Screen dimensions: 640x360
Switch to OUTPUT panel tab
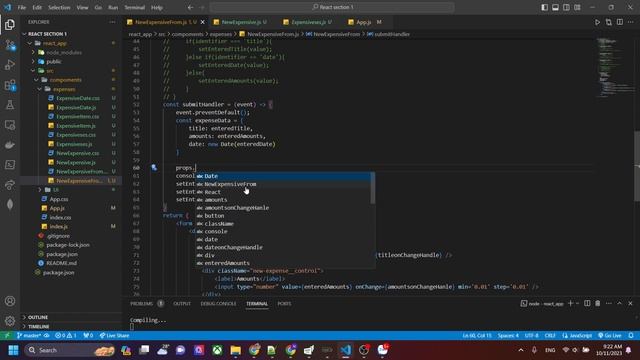tap(182, 304)
